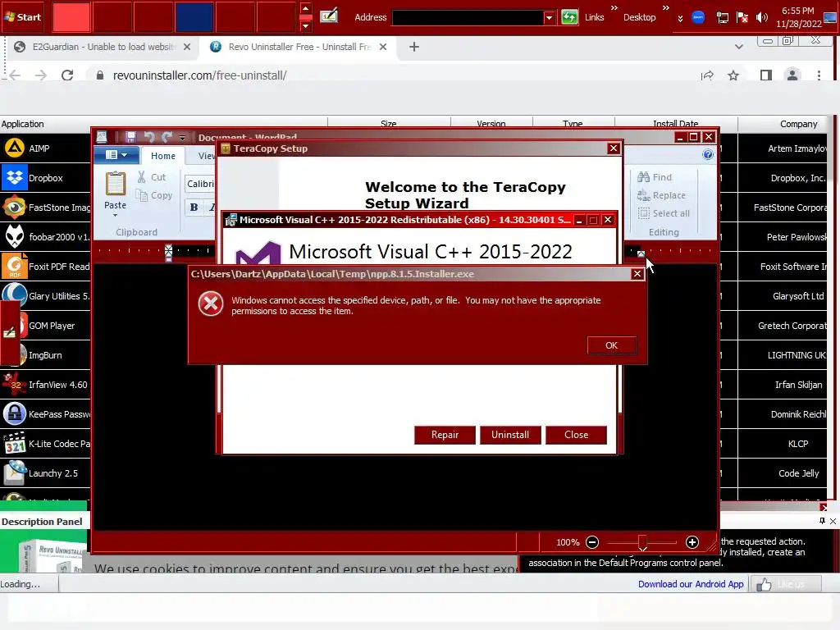
Task: Select the Glary Utilities icon
Action: point(15,295)
